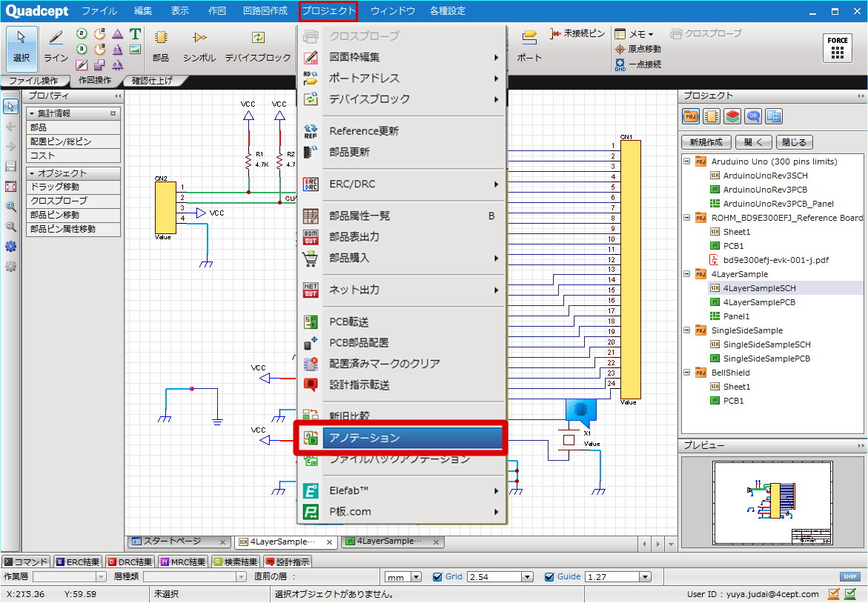
Task: Click the 開く button
Action: pyautogui.click(x=753, y=142)
